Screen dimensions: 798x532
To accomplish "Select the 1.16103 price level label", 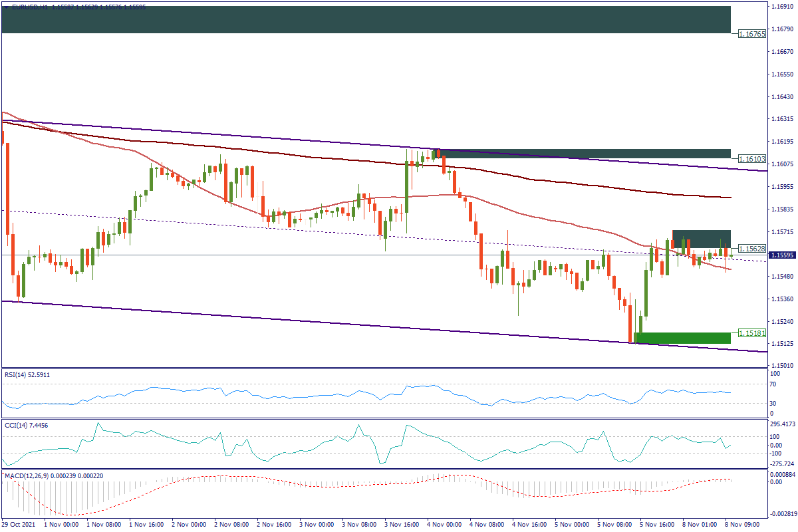I will pyautogui.click(x=752, y=159).
